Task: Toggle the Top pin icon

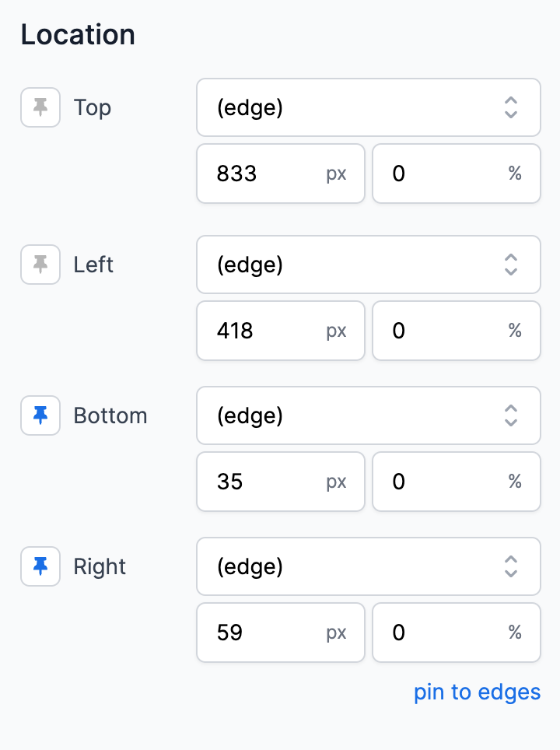Action: (40, 107)
